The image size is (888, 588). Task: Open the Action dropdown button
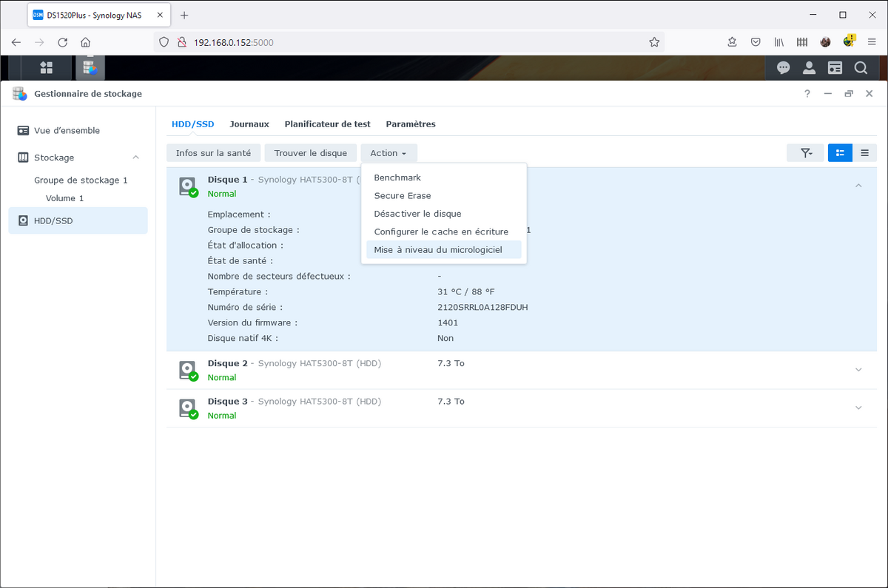pyautogui.click(x=388, y=153)
